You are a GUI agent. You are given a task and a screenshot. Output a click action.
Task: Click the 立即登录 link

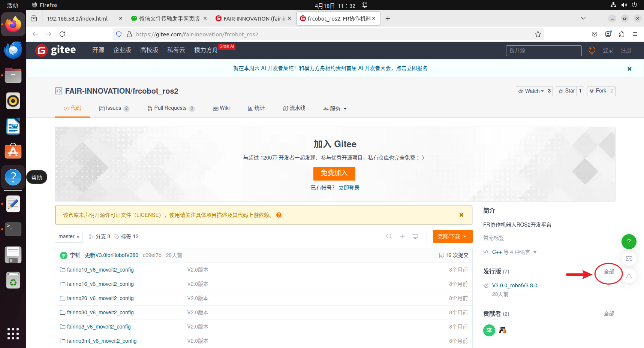[x=349, y=188]
